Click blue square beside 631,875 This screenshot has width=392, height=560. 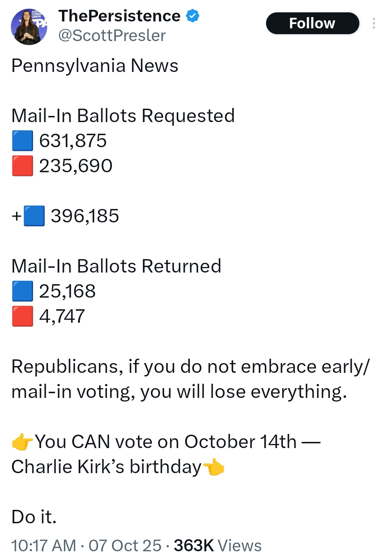click(23, 141)
